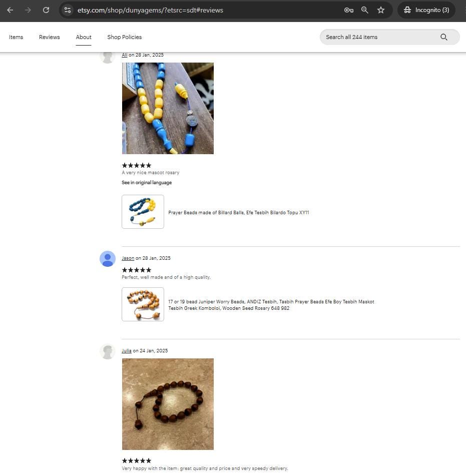Open Ali's blue and yellow beads review photo
466x476 pixels.
point(168,109)
